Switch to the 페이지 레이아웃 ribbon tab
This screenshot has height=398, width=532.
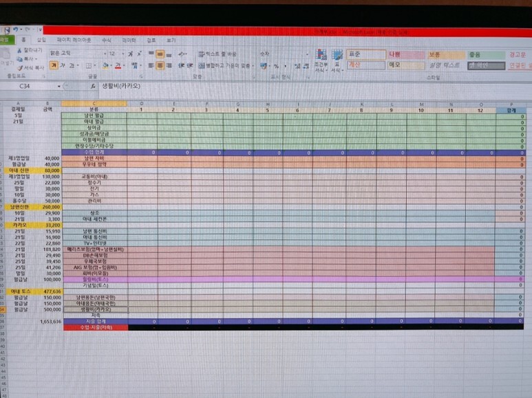click(74, 40)
